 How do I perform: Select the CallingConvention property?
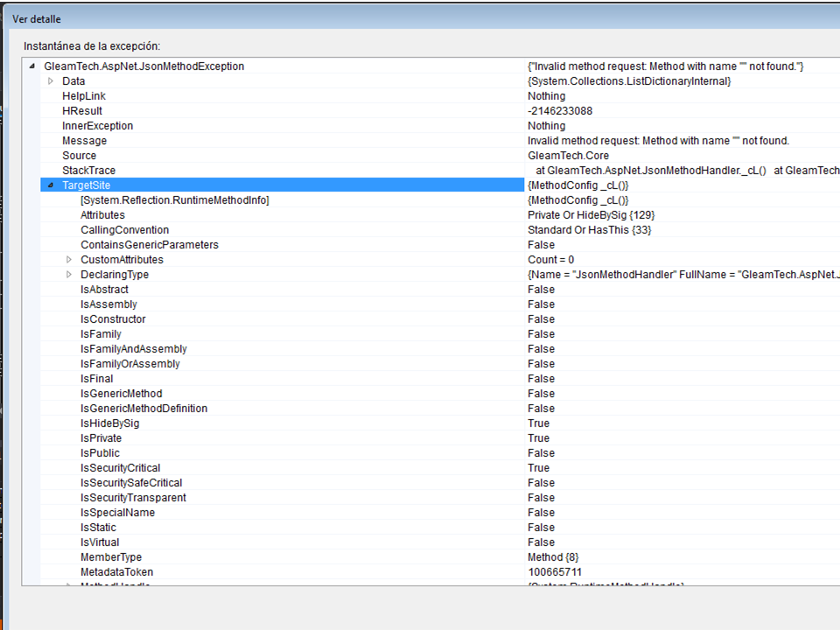124,230
